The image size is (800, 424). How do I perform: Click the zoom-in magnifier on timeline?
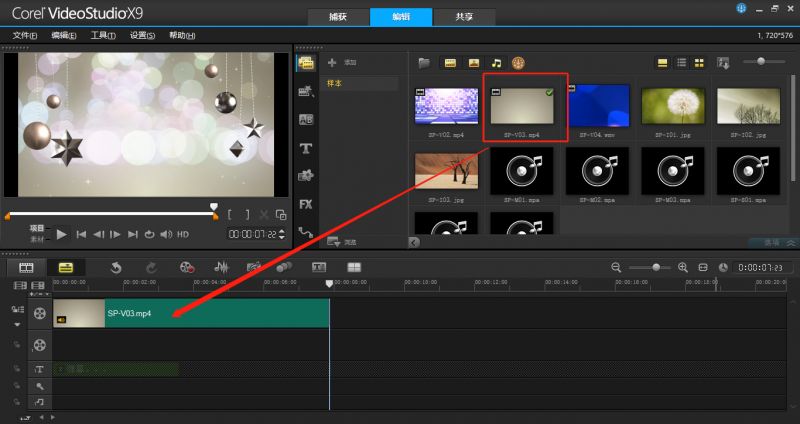point(683,268)
